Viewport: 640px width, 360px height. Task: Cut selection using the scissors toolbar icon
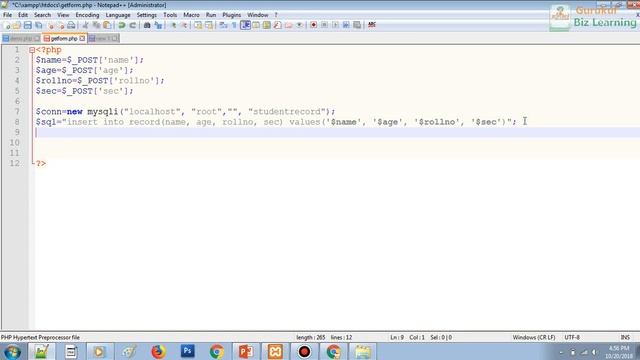(85, 25)
